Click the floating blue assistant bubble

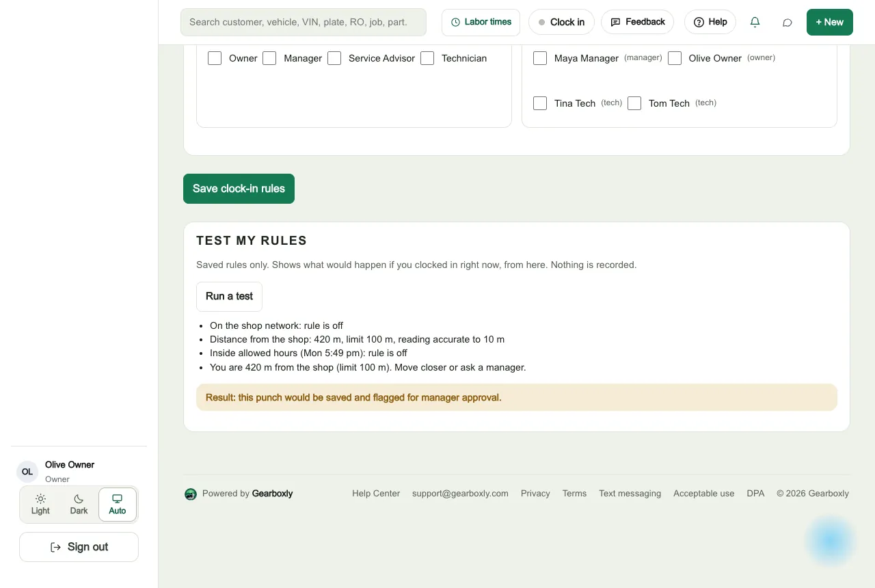click(x=831, y=541)
